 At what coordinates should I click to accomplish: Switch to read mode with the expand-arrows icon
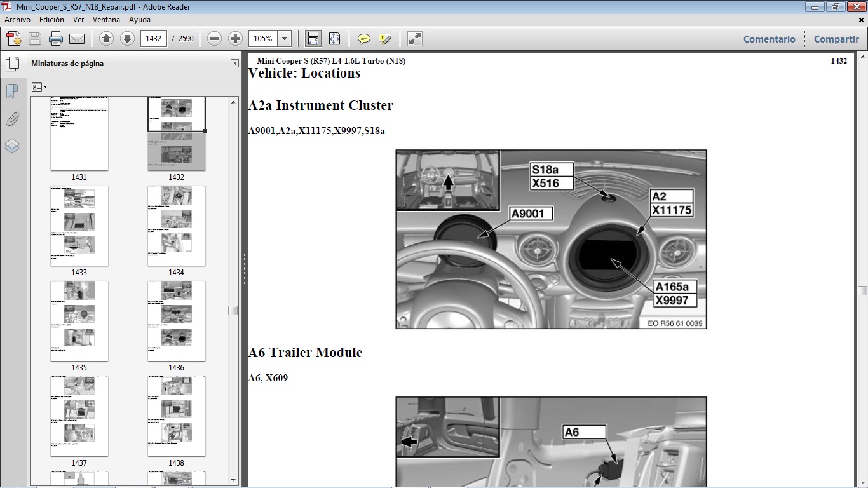pyautogui.click(x=414, y=39)
